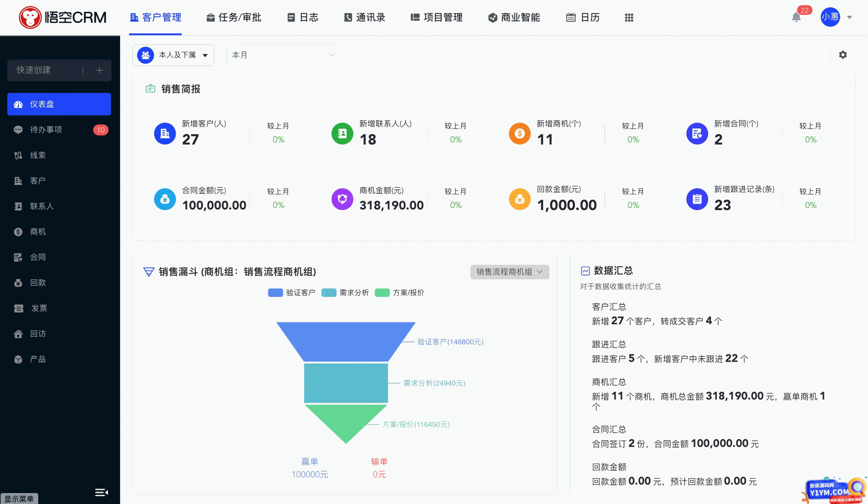Click 新增联系人 green contact icon
This screenshot has height=504, width=868.
pos(342,133)
